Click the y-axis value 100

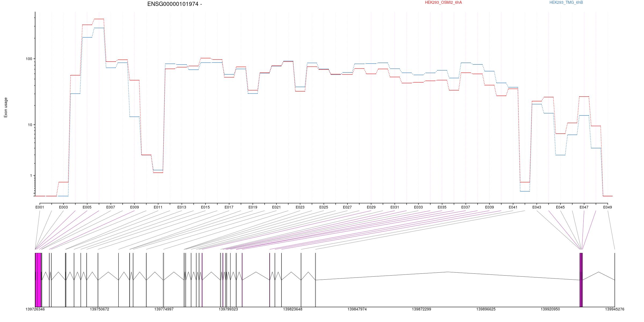pyautogui.click(x=29, y=59)
